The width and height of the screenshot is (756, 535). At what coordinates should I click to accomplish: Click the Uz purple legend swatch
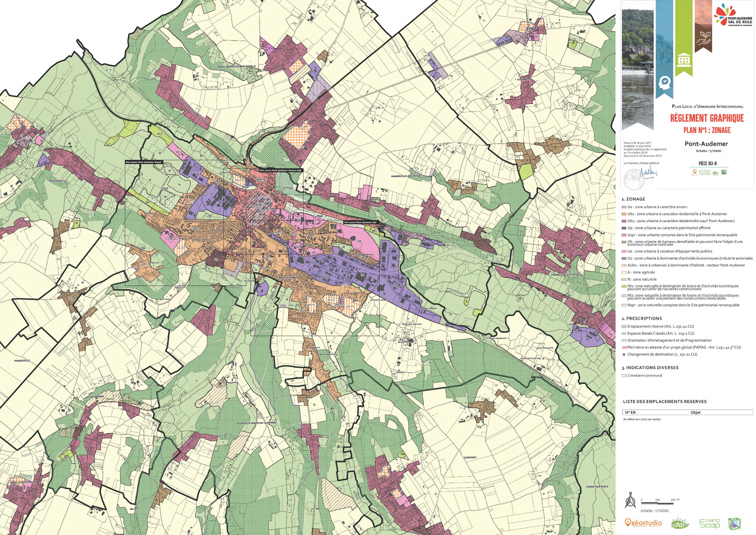pos(624,258)
